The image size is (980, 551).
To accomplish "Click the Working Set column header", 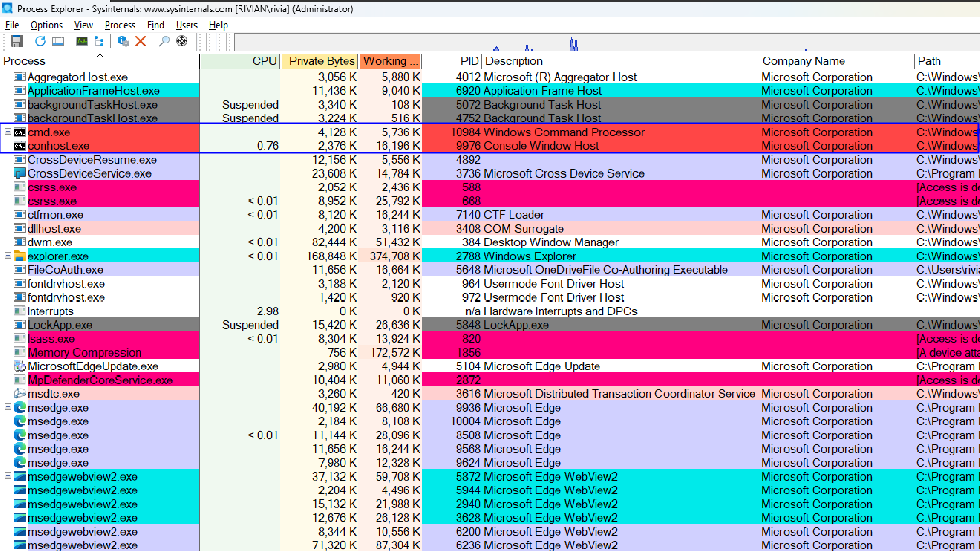I will coord(390,61).
